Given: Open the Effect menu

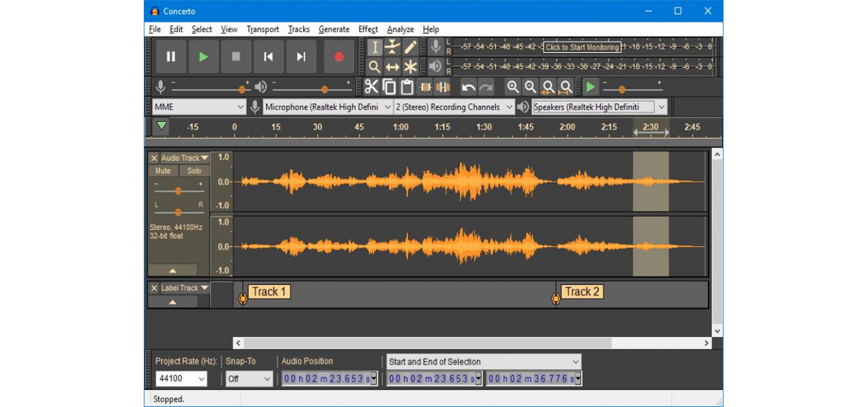Looking at the screenshot, I should (368, 29).
